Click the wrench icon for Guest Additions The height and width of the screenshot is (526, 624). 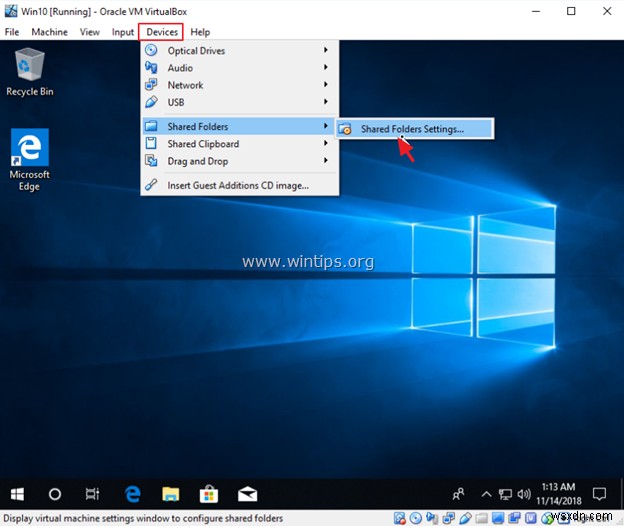151,185
